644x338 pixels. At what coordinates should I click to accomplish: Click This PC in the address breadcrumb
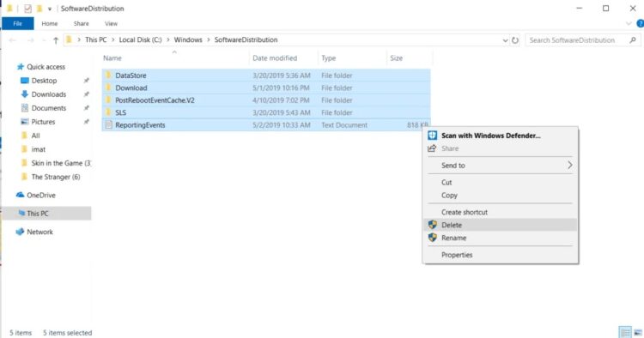(x=95, y=39)
